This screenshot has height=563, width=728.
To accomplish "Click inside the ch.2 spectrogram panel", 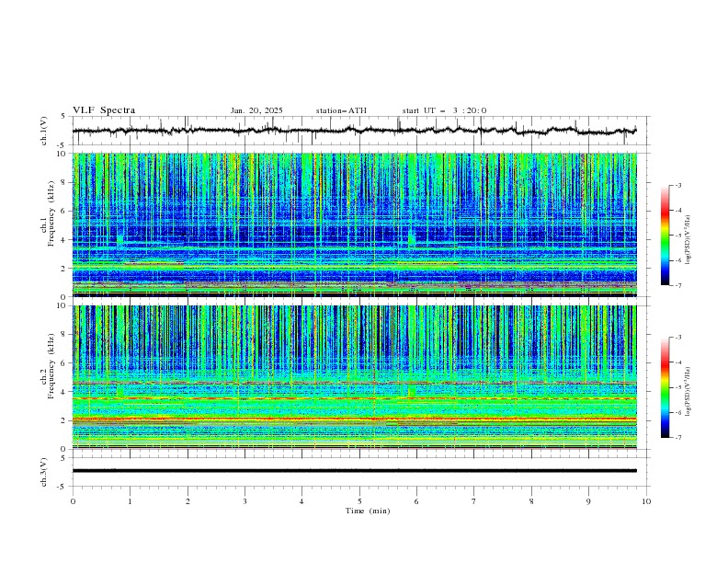I will [355, 377].
